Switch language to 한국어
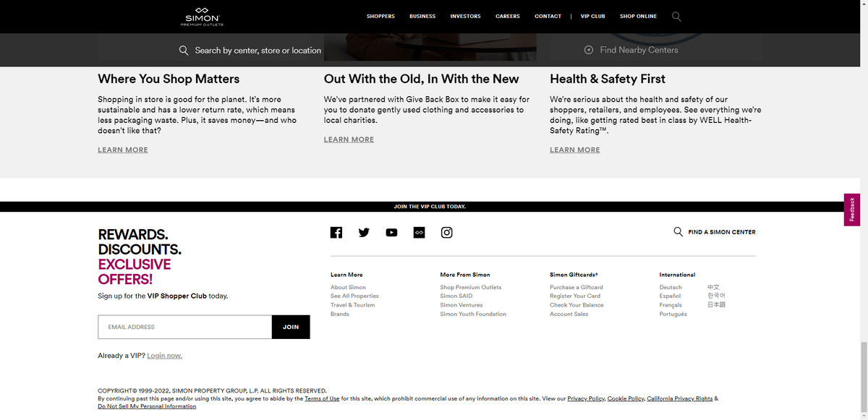This screenshot has width=868, height=420. point(716,296)
